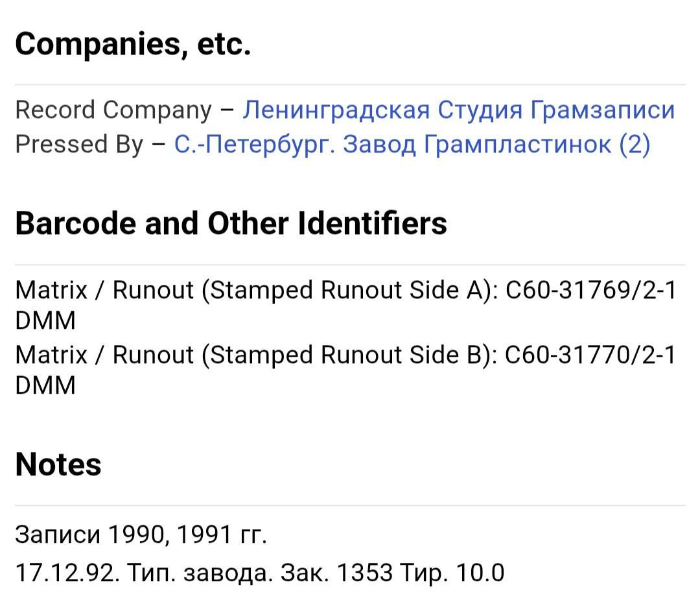This screenshot has height=611, width=700.
Task: Select the Тир. 10.0 note text
Action: [452, 573]
